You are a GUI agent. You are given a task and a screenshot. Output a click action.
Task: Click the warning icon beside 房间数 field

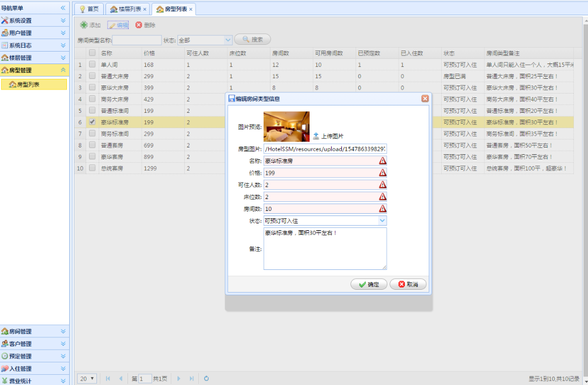coord(383,209)
